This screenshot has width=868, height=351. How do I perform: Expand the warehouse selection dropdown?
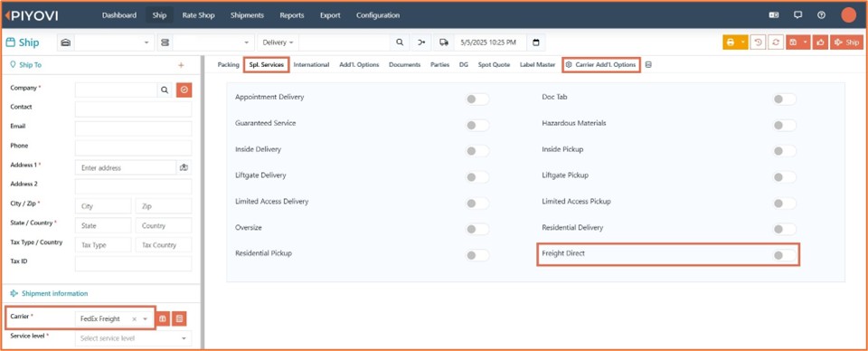point(146,43)
